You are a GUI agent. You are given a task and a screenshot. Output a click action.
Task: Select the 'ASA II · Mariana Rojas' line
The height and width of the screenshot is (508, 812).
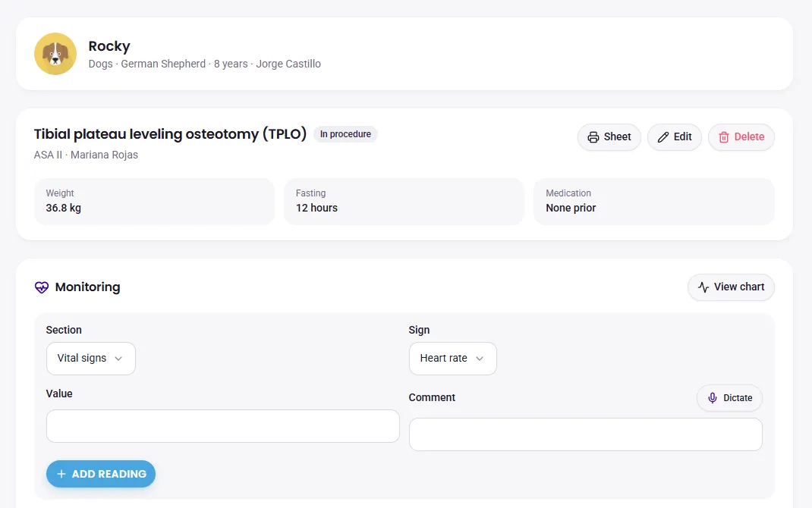[86, 155]
